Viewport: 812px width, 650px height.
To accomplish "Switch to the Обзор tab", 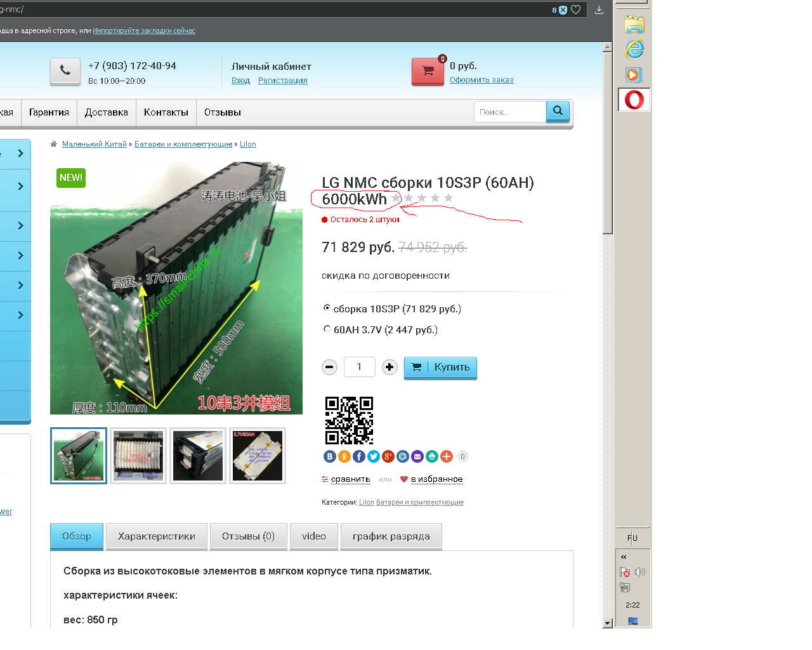I will (x=77, y=536).
